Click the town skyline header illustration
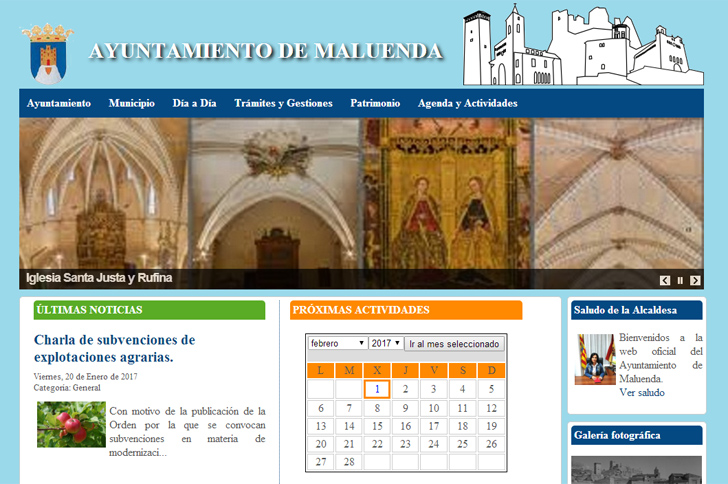Screen dimensions: 728x484 coord(583,46)
